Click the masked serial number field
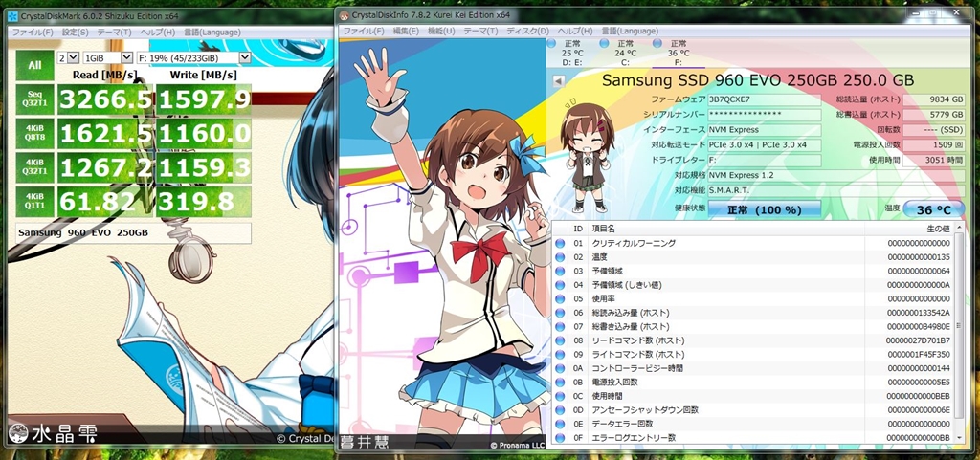 coord(765,115)
